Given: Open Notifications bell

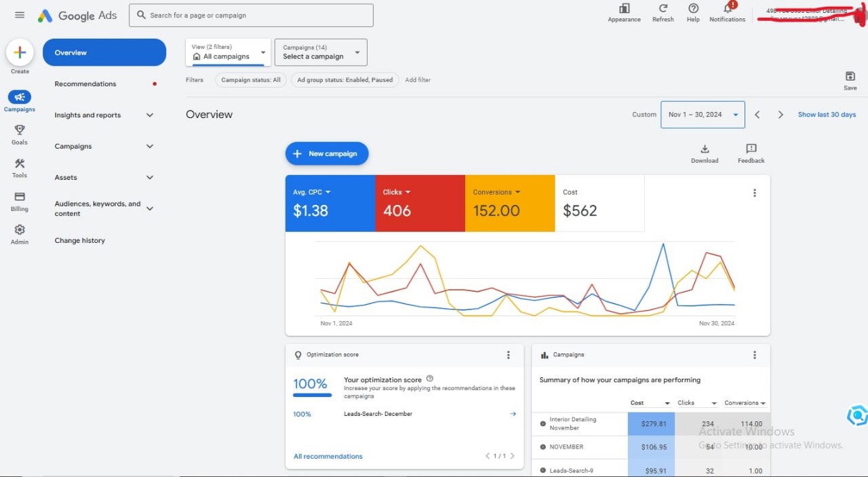Looking at the screenshot, I should [x=728, y=8].
